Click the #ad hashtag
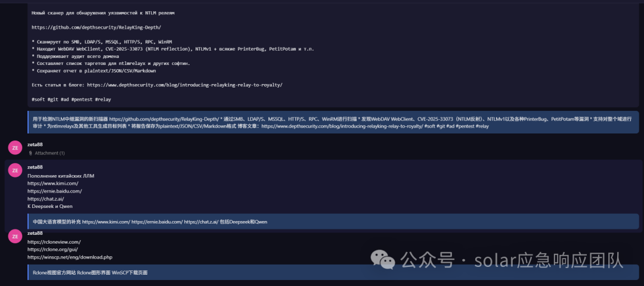Screen dimensions: 644x286 click(64, 100)
